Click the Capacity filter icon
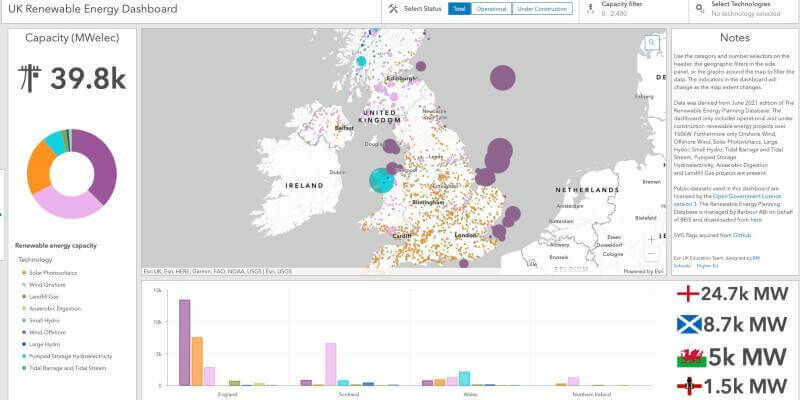The width and height of the screenshot is (800, 400). tap(591, 9)
